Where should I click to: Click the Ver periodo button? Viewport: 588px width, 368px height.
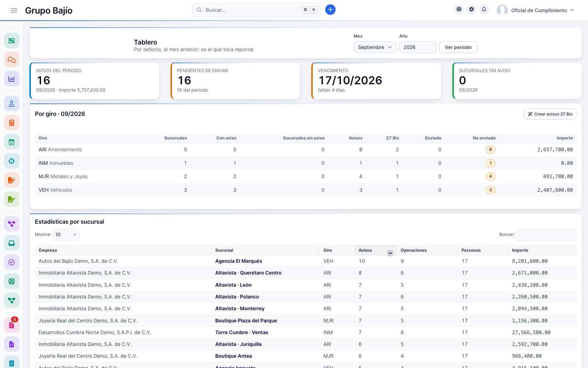click(458, 47)
